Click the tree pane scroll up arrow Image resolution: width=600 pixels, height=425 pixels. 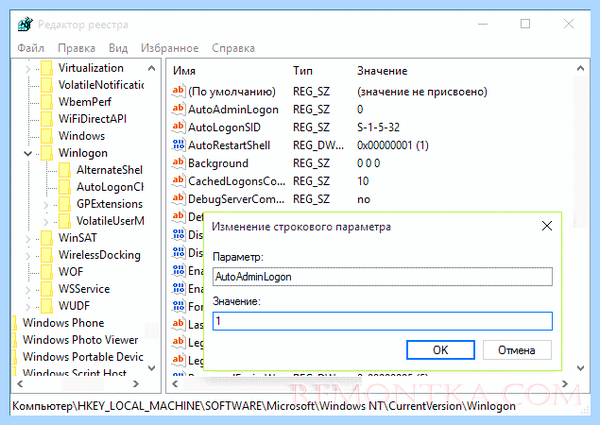[152, 68]
